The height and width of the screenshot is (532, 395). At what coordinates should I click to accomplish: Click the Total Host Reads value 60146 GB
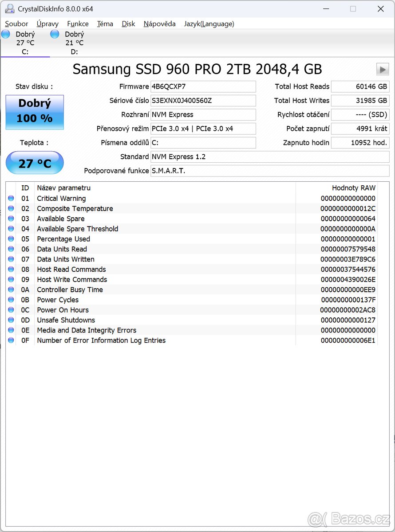pos(360,86)
